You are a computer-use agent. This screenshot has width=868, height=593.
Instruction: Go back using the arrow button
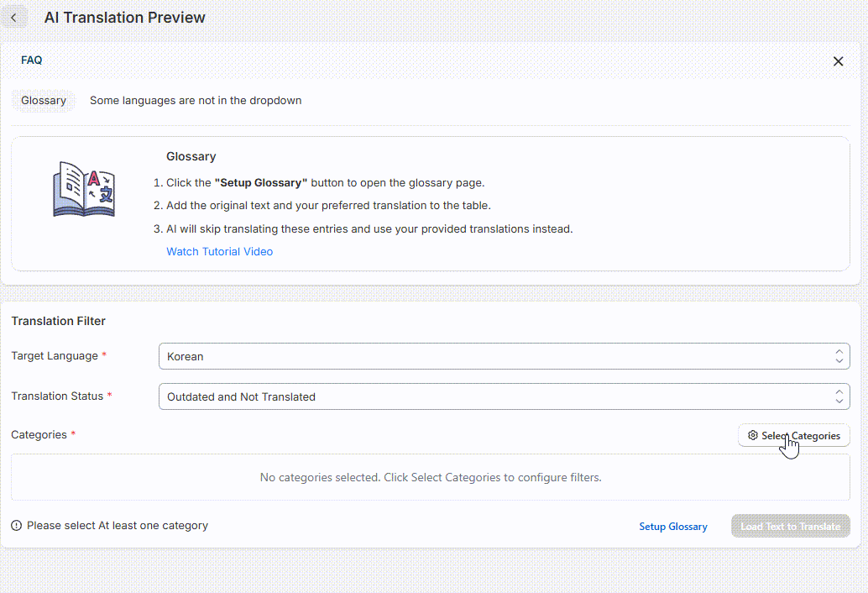pos(13,18)
